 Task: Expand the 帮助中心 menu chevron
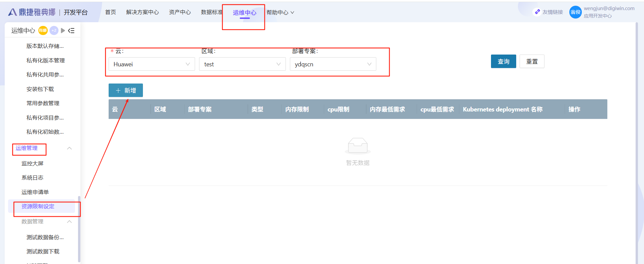tap(292, 12)
